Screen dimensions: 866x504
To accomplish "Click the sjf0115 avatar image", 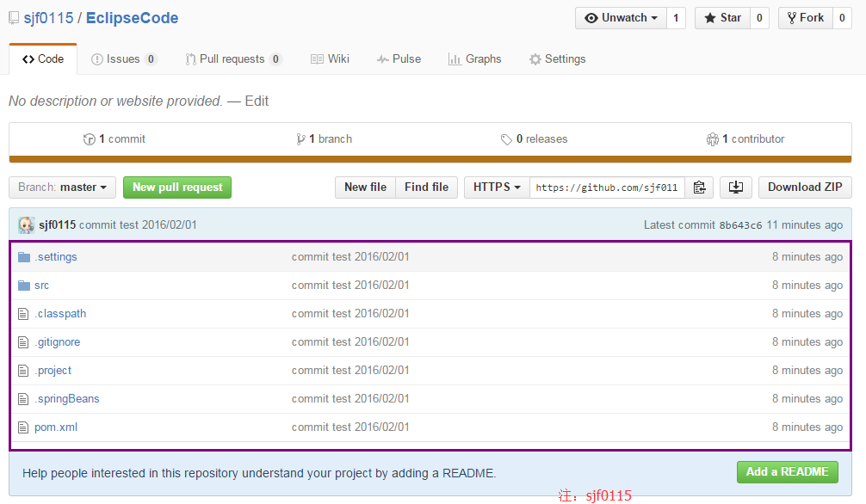I will click(x=26, y=224).
